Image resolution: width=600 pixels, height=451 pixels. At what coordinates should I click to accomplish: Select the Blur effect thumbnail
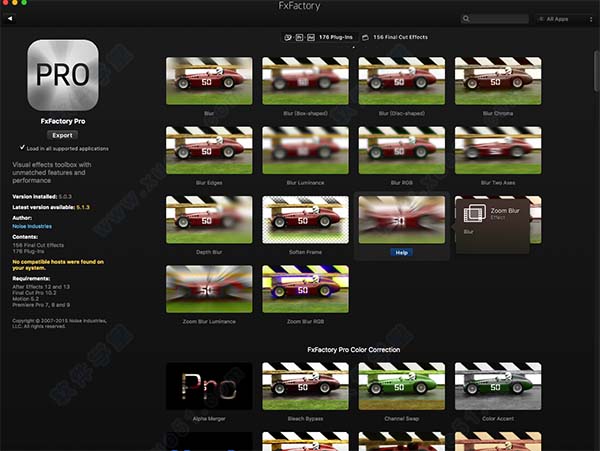(x=209, y=81)
